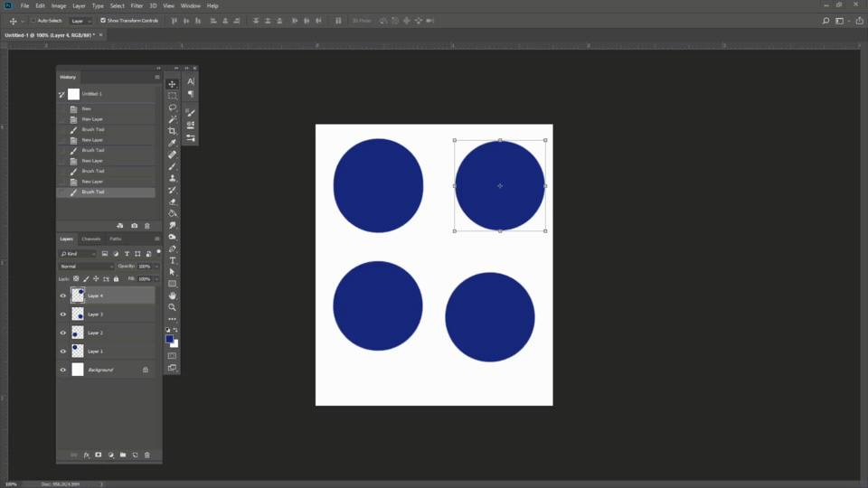This screenshot has width=868, height=488.
Task: Toggle layer filtering on/off switch
Action: (x=159, y=252)
